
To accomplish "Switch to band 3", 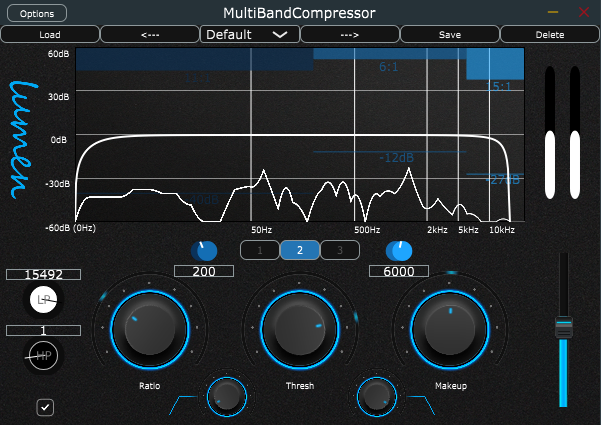I will [339, 250].
